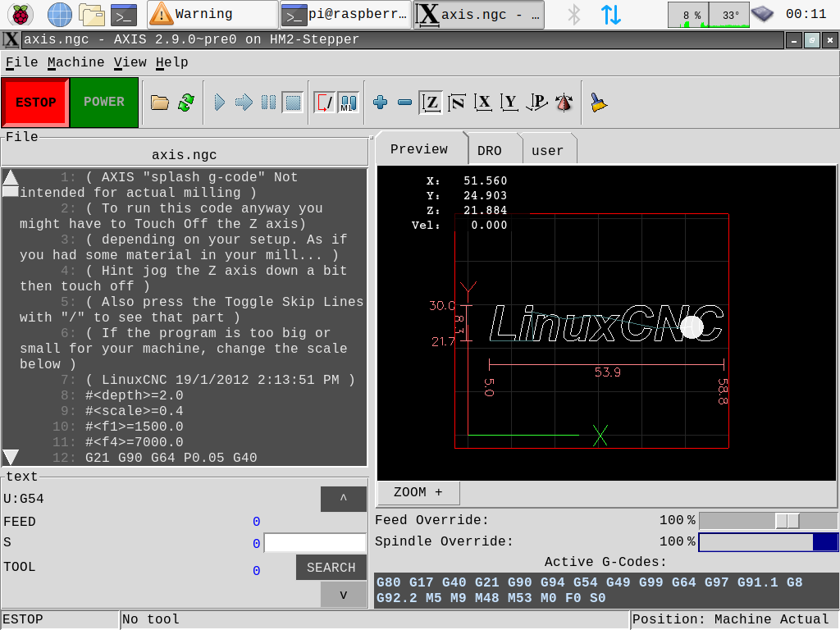The height and width of the screenshot is (630, 840).
Task: Step the program forward one line
Action: pyautogui.click(x=244, y=103)
